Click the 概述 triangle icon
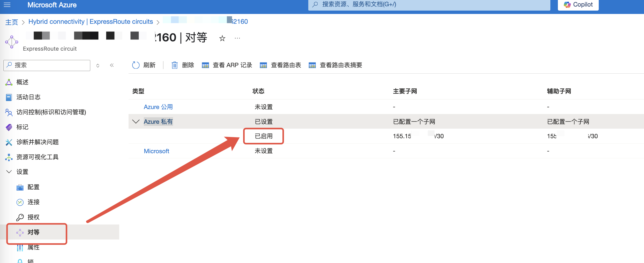This screenshot has height=263, width=644. point(9,82)
